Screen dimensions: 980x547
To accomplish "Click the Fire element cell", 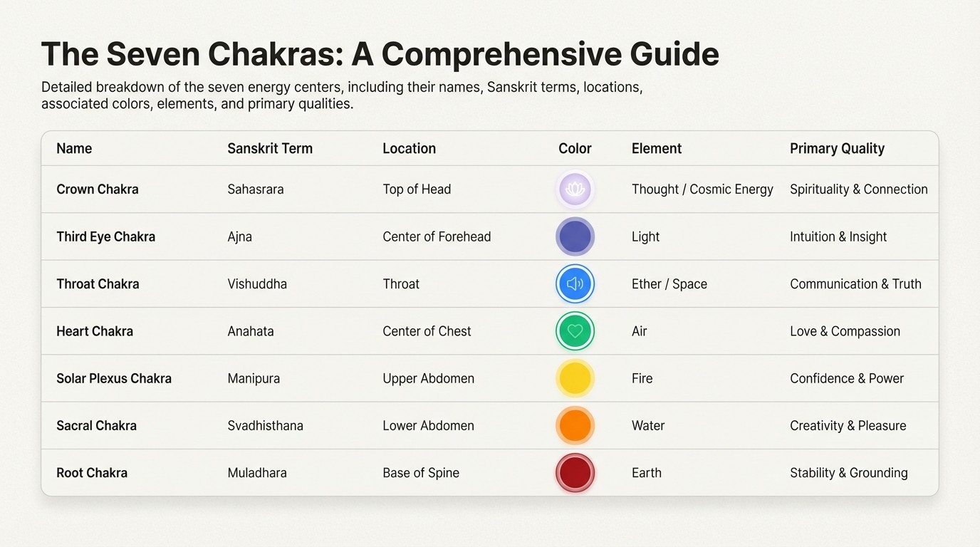I will pos(642,378).
